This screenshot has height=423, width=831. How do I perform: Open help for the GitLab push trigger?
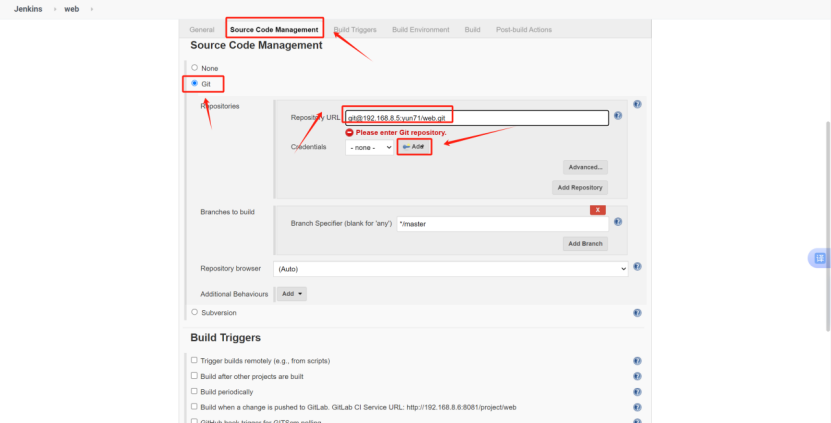click(x=637, y=407)
